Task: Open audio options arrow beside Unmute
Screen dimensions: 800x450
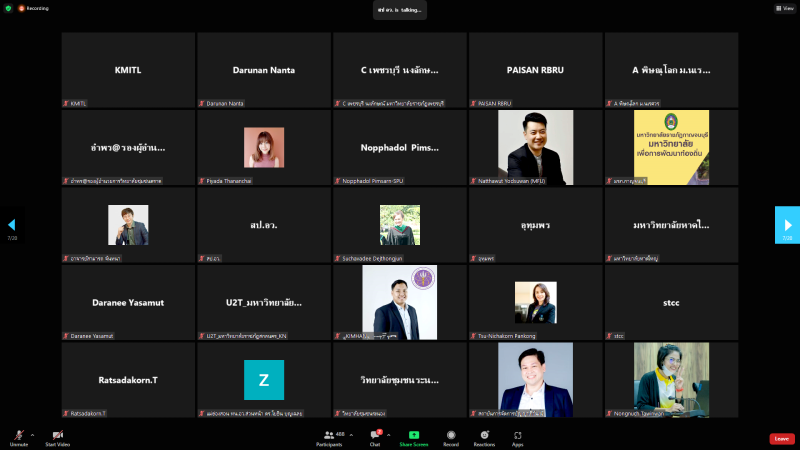Action: (32, 435)
